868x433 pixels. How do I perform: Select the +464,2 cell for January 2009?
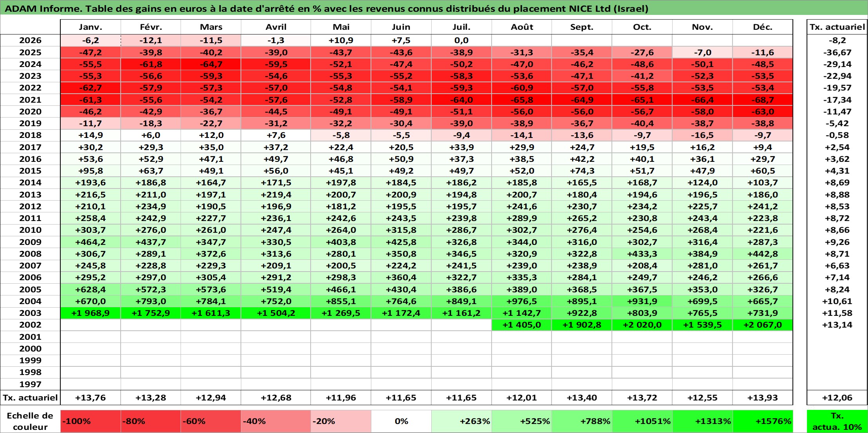pyautogui.click(x=90, y=242)
